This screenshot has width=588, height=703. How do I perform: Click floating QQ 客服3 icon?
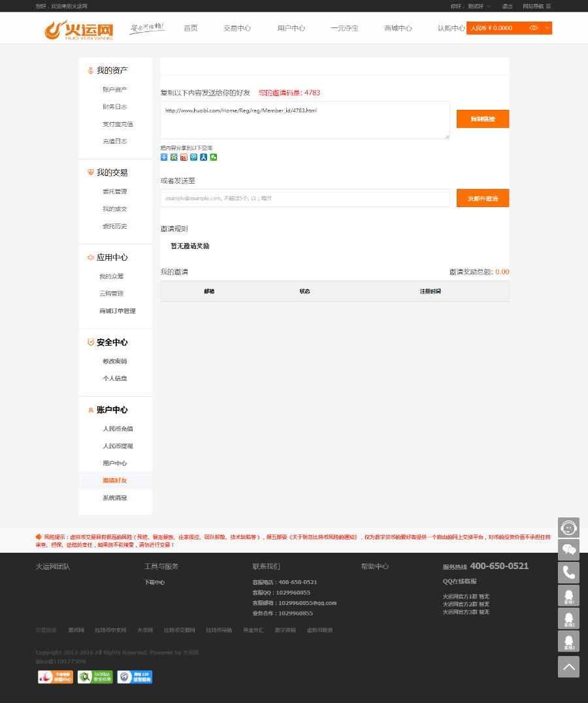(x=569, y=641)
